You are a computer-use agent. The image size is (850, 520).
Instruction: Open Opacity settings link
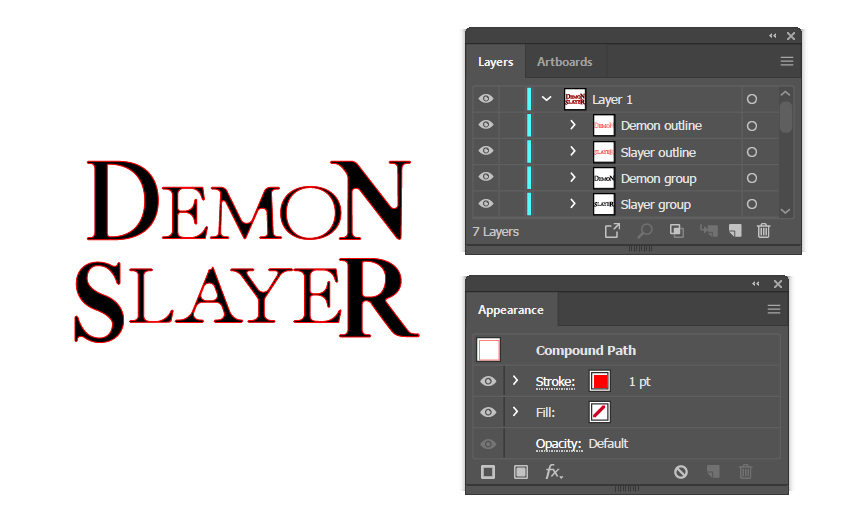coord(558,444)
